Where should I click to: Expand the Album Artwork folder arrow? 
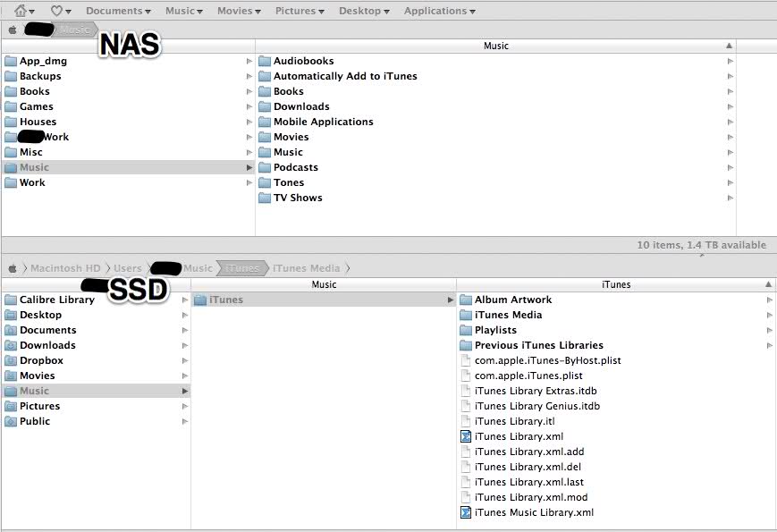[x=770, y=300]
